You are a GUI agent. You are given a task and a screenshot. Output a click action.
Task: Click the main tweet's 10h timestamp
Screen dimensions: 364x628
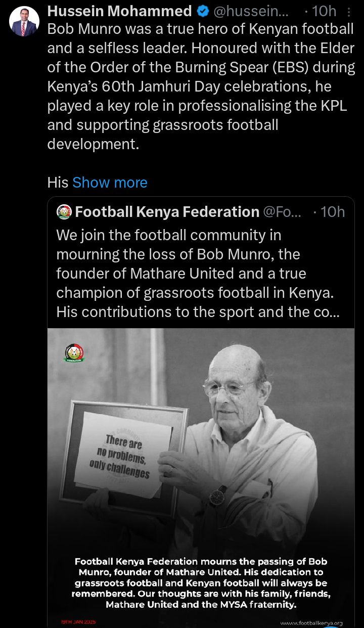click(322, 11)
